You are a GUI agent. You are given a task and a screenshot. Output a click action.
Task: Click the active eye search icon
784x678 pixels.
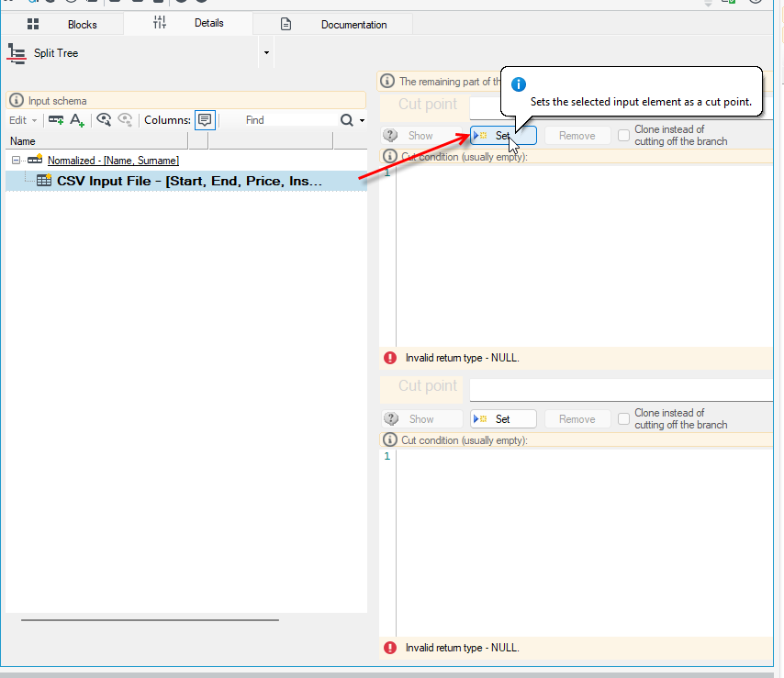point(104,119)
